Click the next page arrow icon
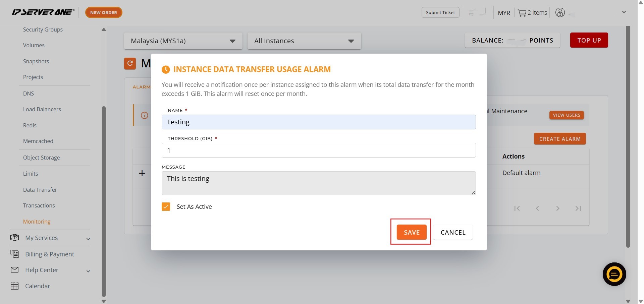644x304 pixels. (x=557, y=208)
